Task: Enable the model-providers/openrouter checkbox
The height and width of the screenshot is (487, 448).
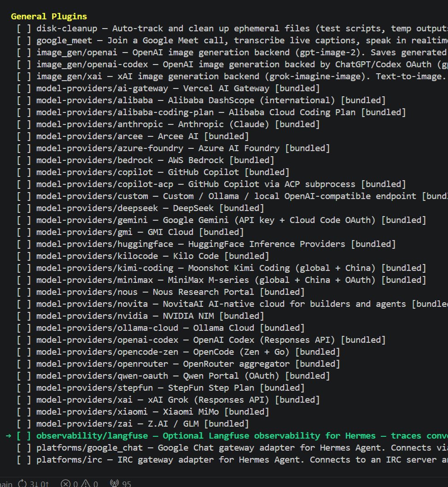Action: click(x=24, y=364)
